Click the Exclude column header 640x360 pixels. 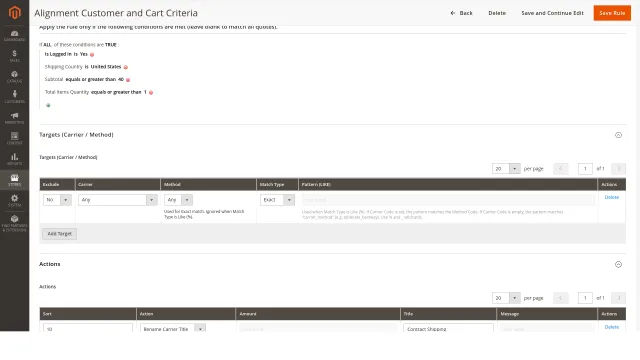[x=57, y=184]
